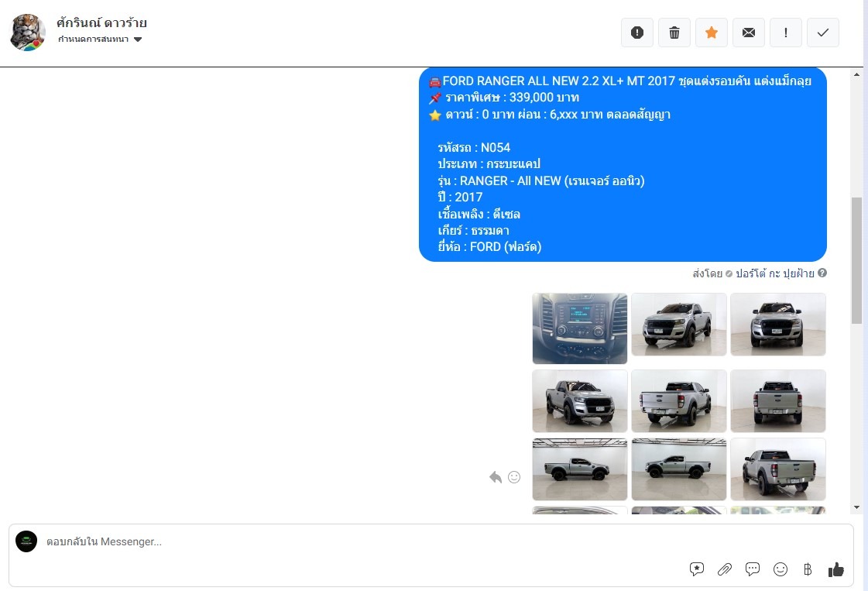Image resolution: width=868 pixels, height=591 pixels.
Task: Open the rear-left angle truck photo, second row middle
Action: point(678,401)
